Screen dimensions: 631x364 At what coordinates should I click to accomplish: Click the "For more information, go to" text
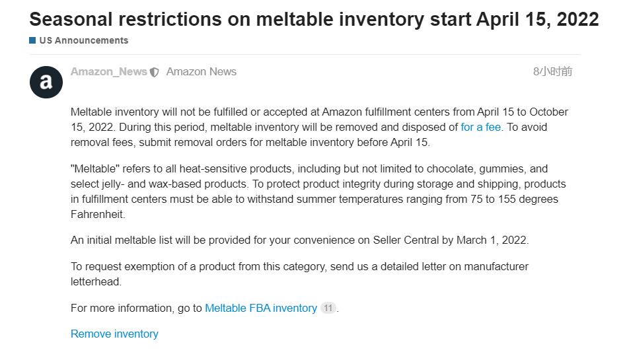coord(136,308)
